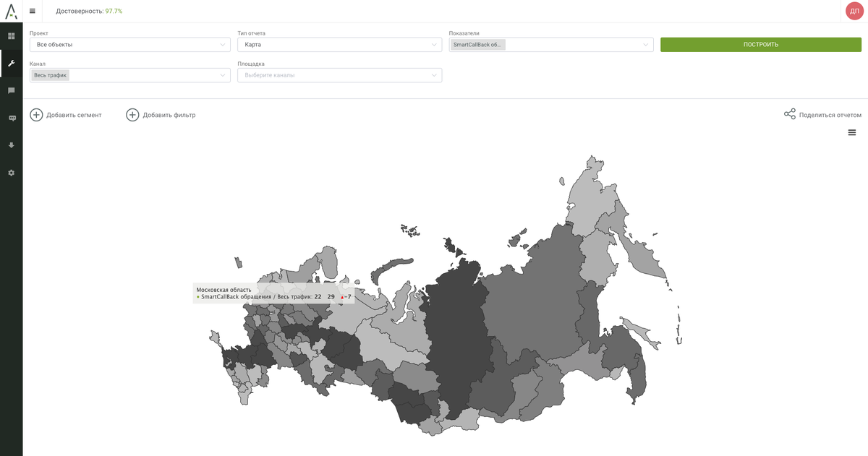Open the message dots icon in sidebar

coord(11,118)
